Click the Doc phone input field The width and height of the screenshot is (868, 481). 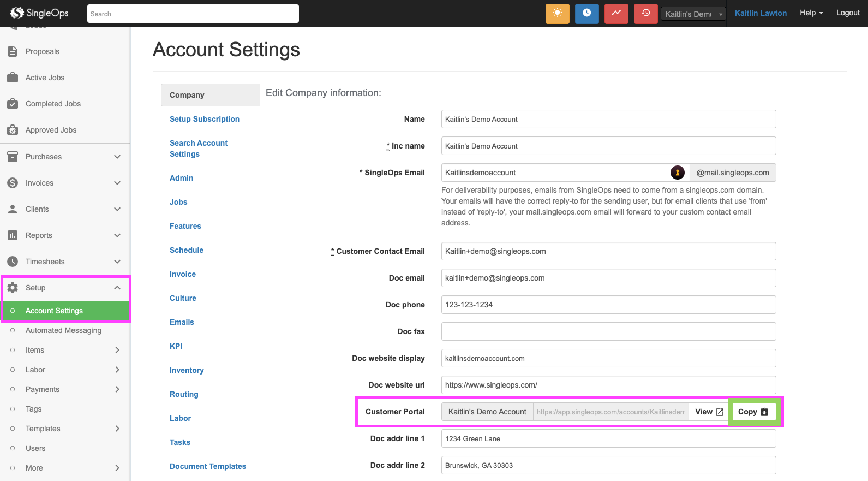(x=608, y=305)
